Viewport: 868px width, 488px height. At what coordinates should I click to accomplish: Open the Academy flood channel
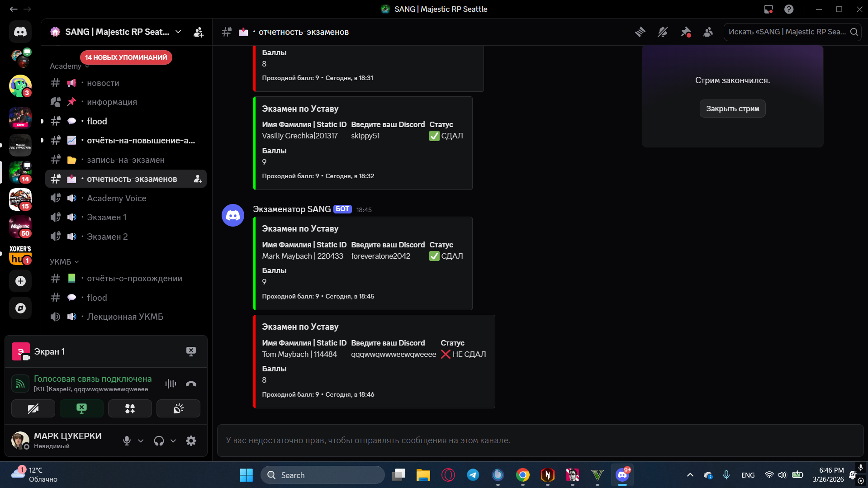tap(126, 121)
